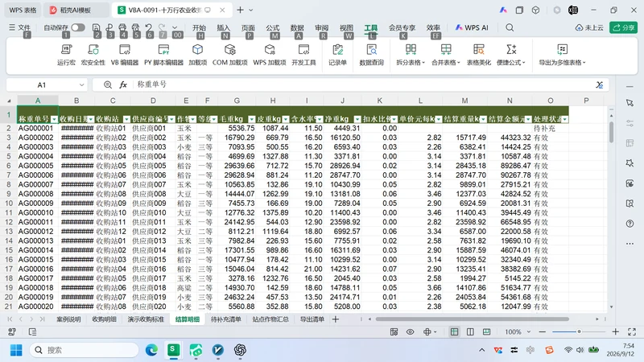Click the 加载项 add-ins cube icon

197,50
